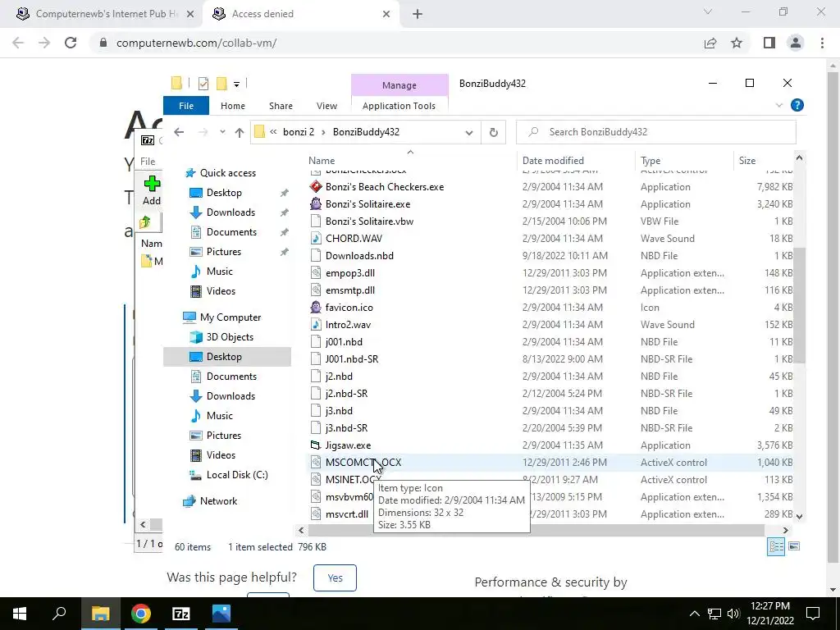Open the Chrome profile avatar
Image resolution: width=840 pixels, height=630 pixels.
tap(796, 43)
